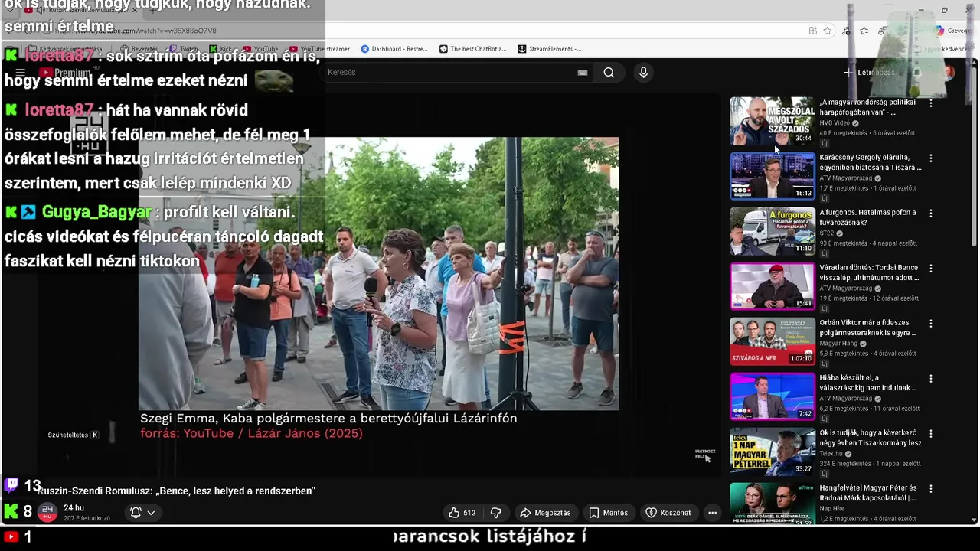Open the StreamElements bookmark
Screen dimensions: 980x551
click(550, 49)
